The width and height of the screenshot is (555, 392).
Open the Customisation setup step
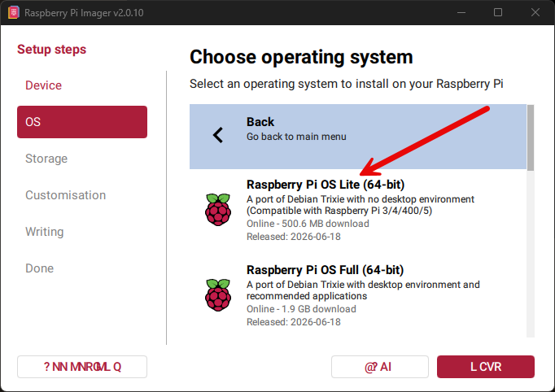(65, 195)
